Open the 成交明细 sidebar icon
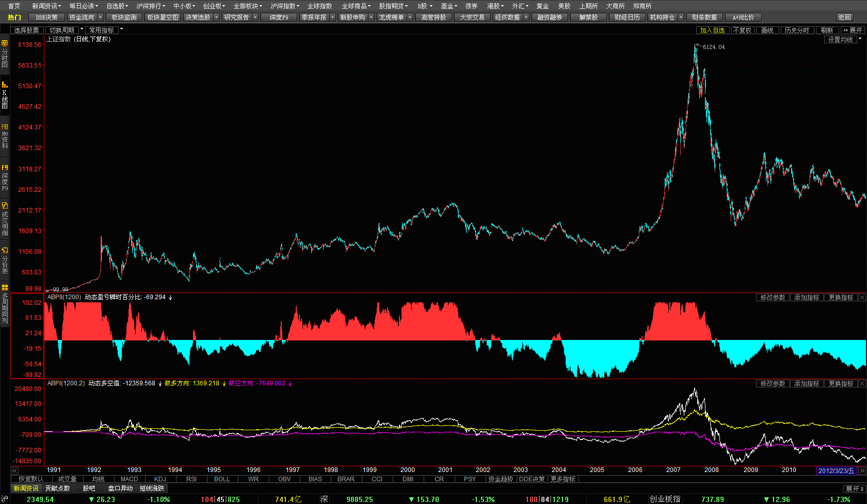 click(x=5, y=219)
